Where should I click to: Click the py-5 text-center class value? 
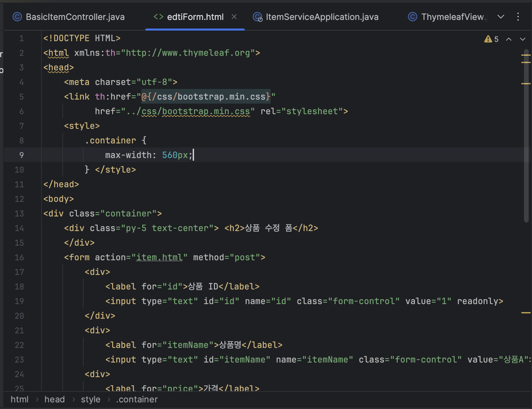[167, 228]
